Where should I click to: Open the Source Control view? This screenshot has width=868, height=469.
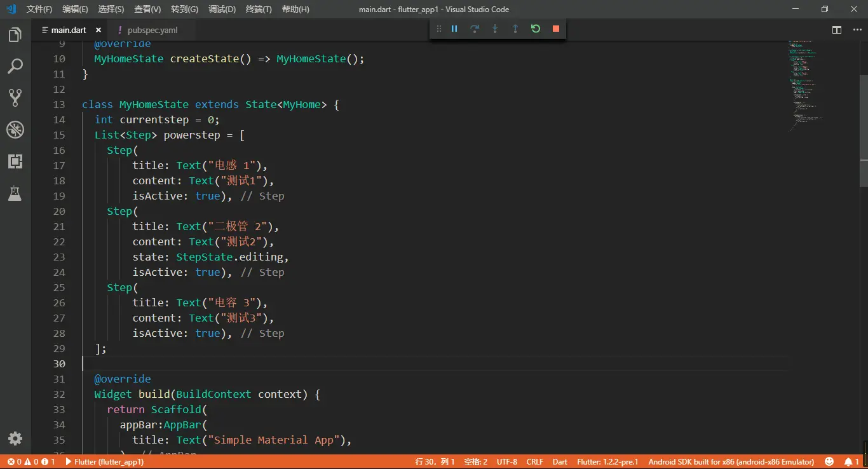(x=15, y=97)
